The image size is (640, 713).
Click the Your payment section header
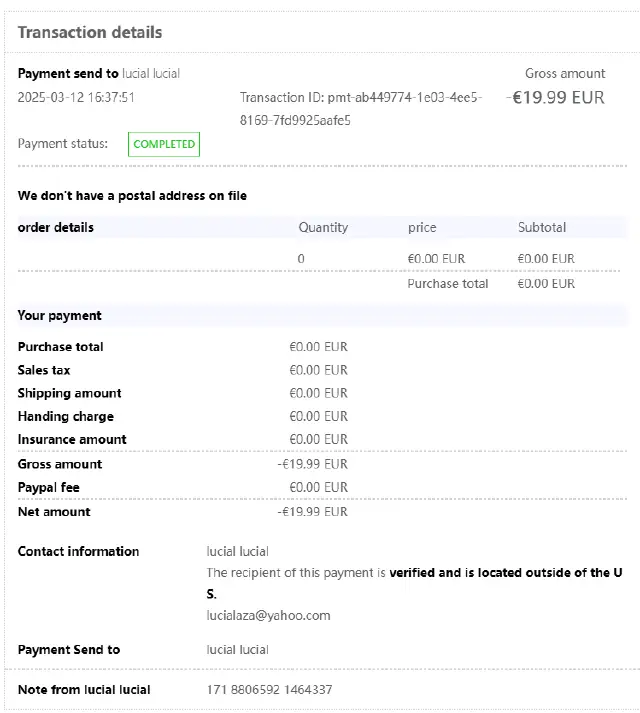coord(60,315)
